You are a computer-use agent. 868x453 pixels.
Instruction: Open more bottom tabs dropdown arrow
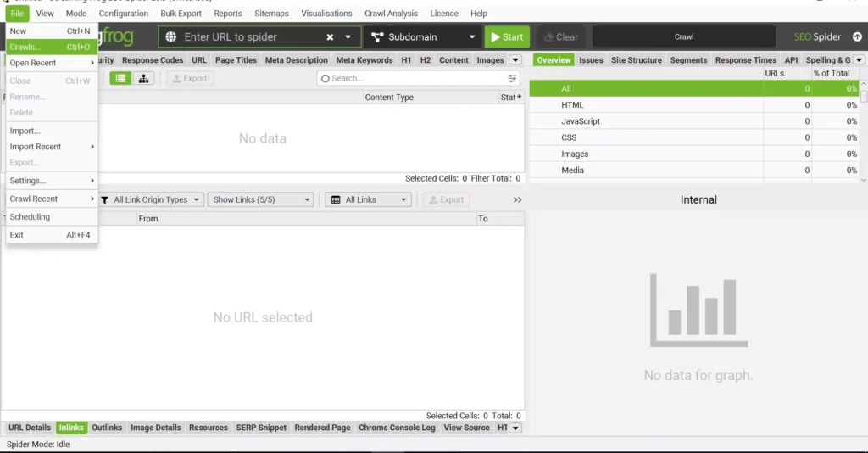(515, 428)
